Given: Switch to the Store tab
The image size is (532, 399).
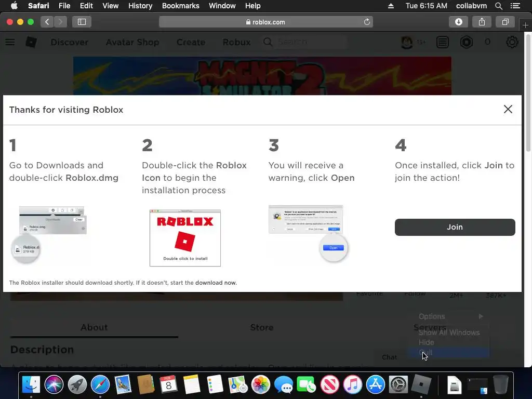Looking at the screenshot, I should [x=262, y=327].
